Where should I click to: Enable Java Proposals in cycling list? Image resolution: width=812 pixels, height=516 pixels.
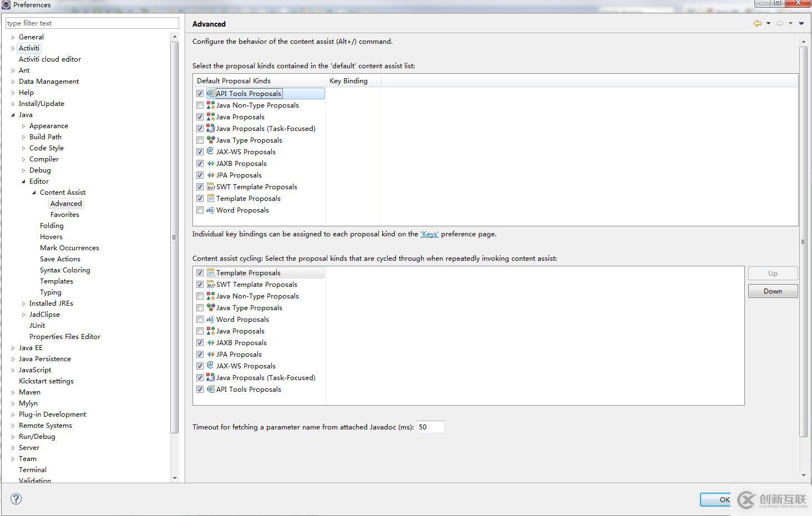click(200, 331)
